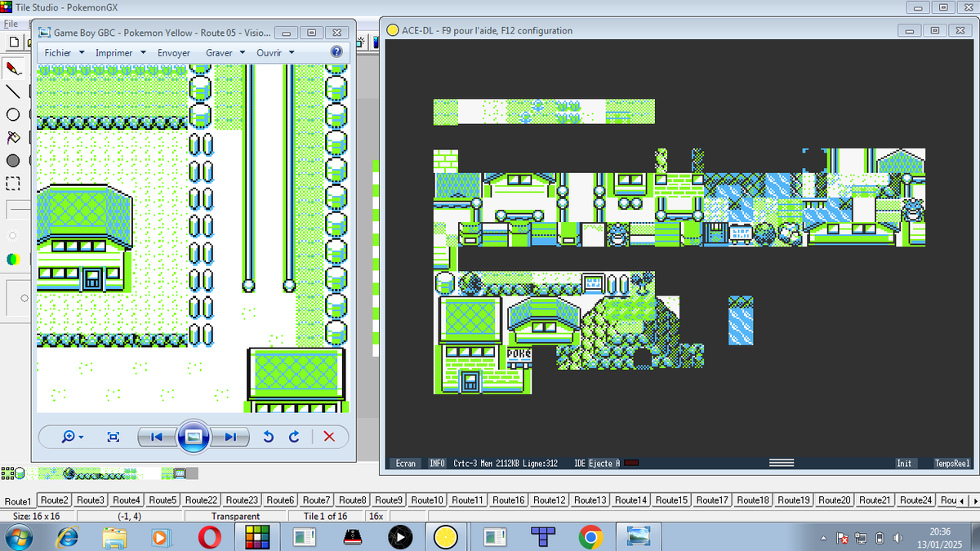This screenshot has width=980, height=551.
Task: Select the Ellipse tool
Action: tap(11, 114)
